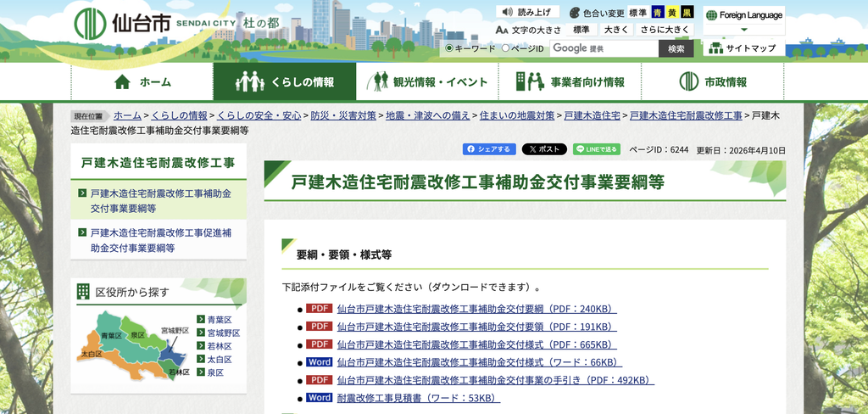Select the 青 color scheme swatch
Viewport: 868px width, 414px height.
point(657,12)
